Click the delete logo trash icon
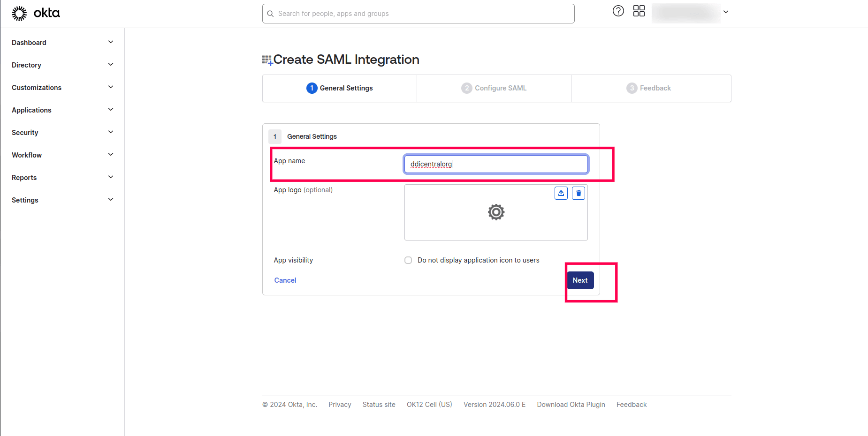Image resolution: width=868 pixels, height=436 pixels. tap(579, 193)
